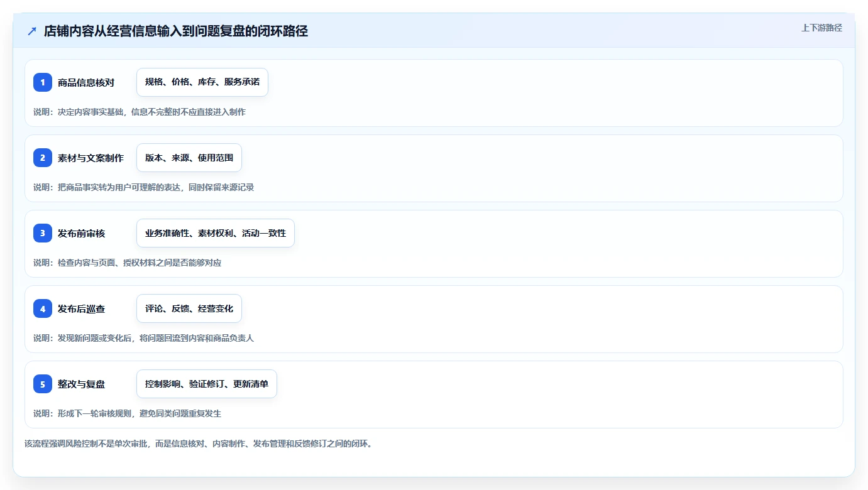Click the heading 店铺内容从经营信息输入到问题复盘的闭环路径
Viewport: 868px width, 490px height.
click(176, 31)
